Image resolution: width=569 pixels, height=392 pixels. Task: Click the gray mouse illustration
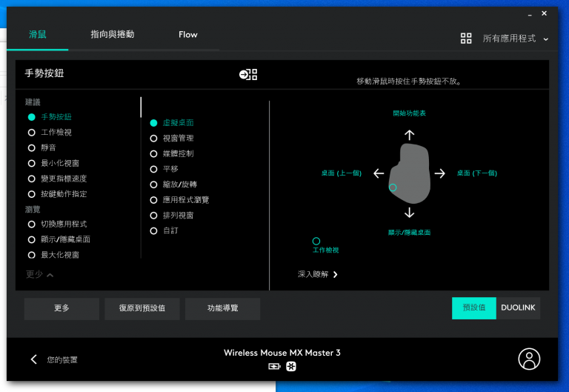click(x=410, y=173)
